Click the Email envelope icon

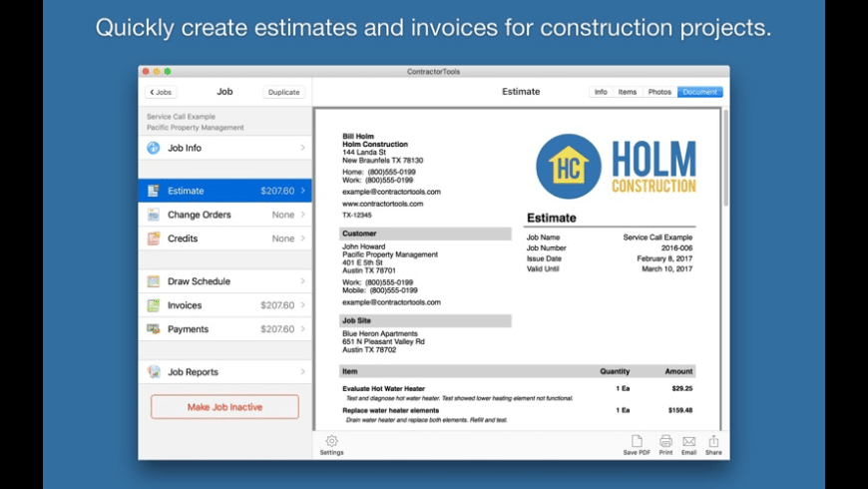[x=688, y=441]
